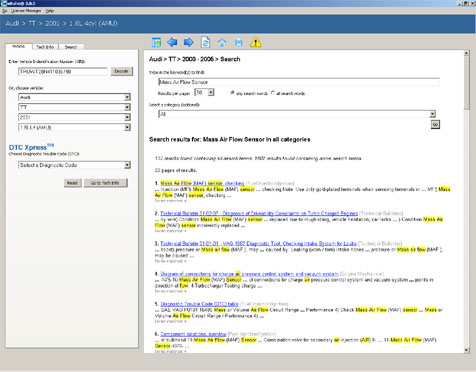
Task: Select the all search words radio button
Action: click(273, 93)
